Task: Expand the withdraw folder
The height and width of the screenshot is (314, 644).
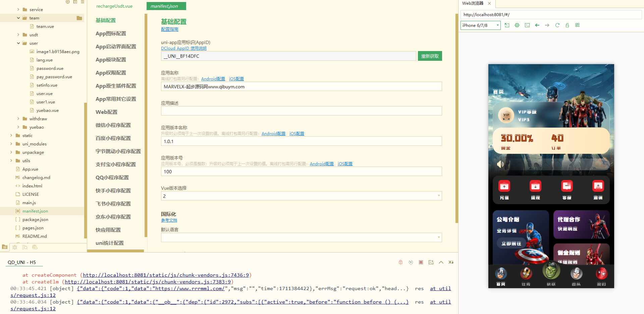Action: tap(18, 119)
